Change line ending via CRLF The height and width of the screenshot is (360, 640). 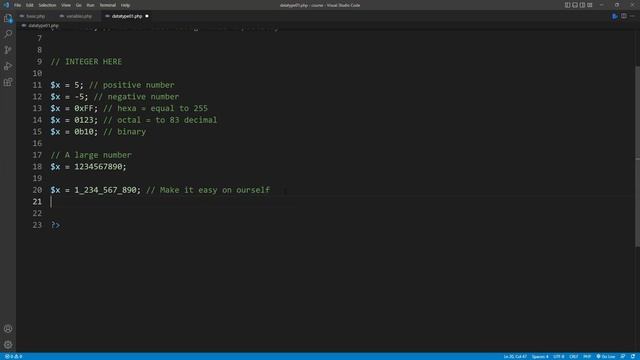tap(573, 356)
